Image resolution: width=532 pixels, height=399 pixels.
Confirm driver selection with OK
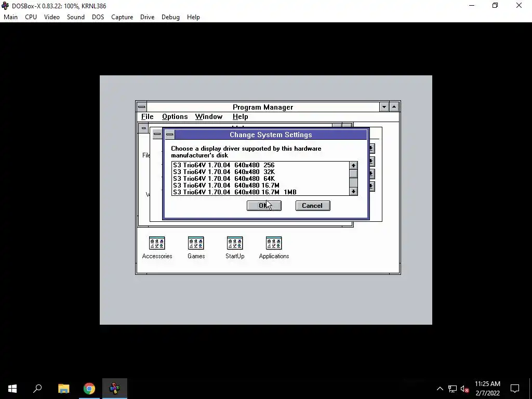tap(264, 206)
